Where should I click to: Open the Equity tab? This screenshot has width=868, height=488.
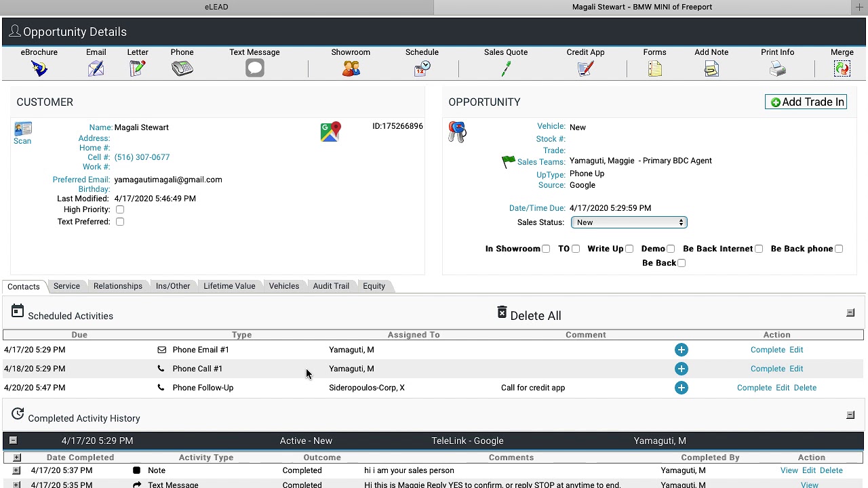(x=374, y=286)
